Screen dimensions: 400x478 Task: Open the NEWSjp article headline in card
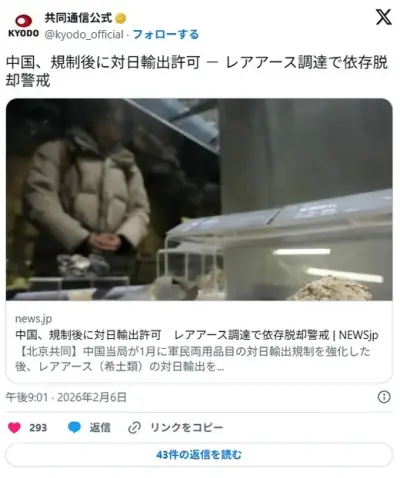197,335
